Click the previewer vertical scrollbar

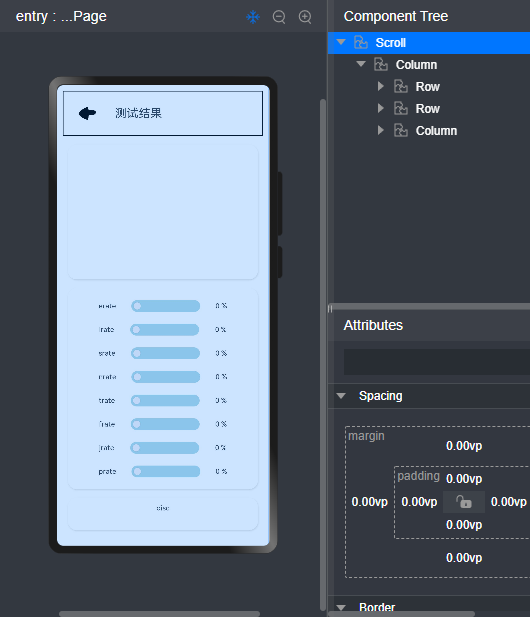coord(323,354)
